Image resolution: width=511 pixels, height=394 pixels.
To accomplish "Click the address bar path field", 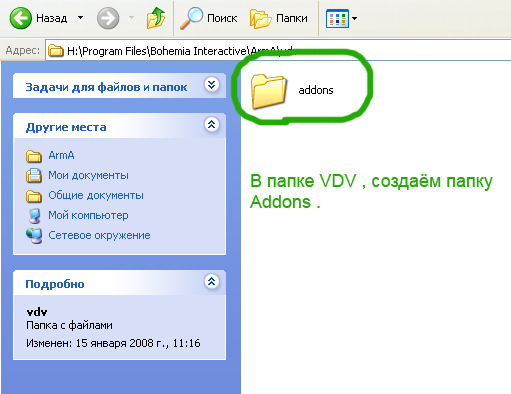I will click(x=278, y=51).
